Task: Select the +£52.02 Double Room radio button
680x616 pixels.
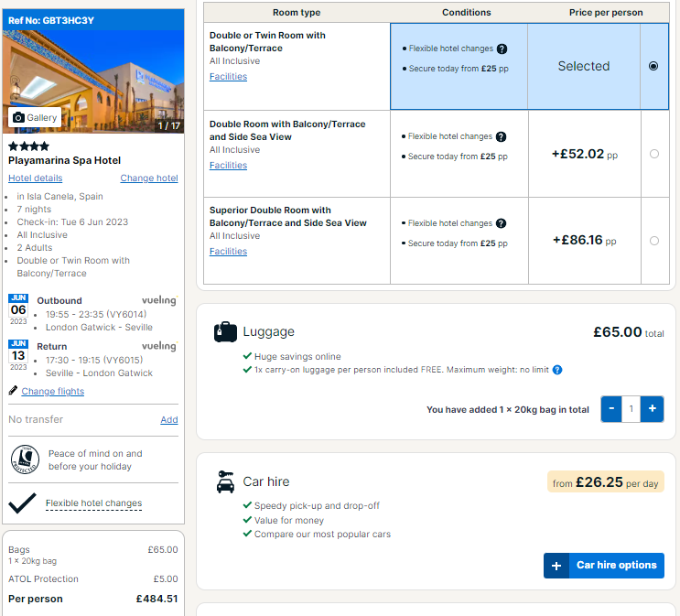Action: coord(654,154)
